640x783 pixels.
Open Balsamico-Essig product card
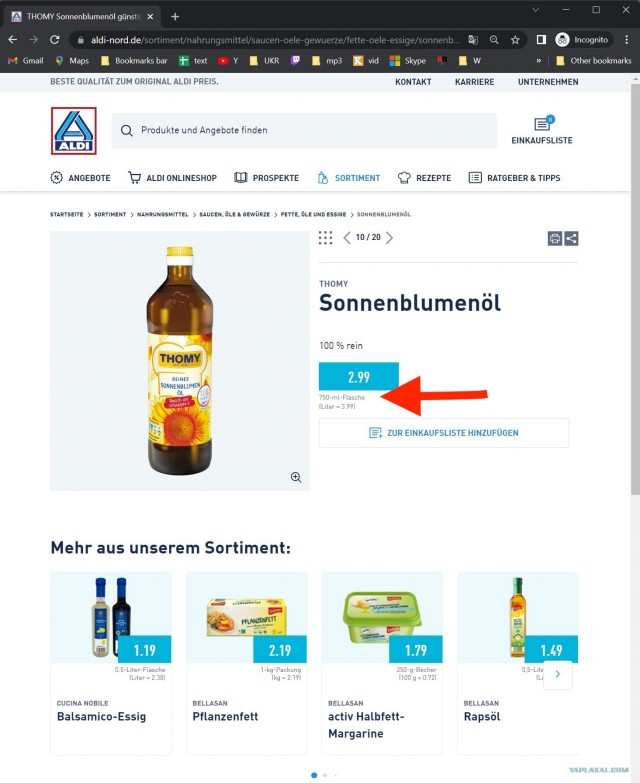pyautogui.click(x=111, y=663)
